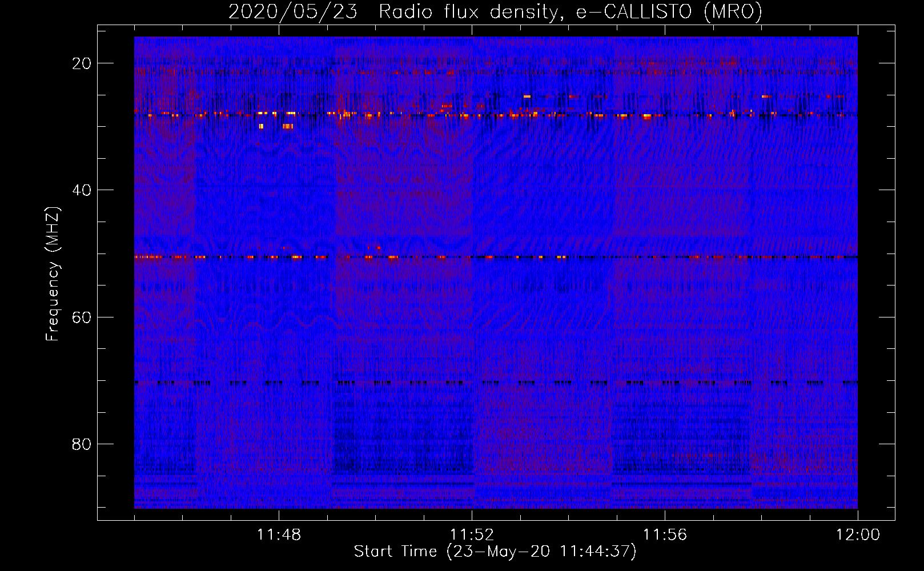The width and height of the screenshot is (924, 571).
Task: Click the 'Frequency (MHZ)' axis label
Action: click(53, 274)
